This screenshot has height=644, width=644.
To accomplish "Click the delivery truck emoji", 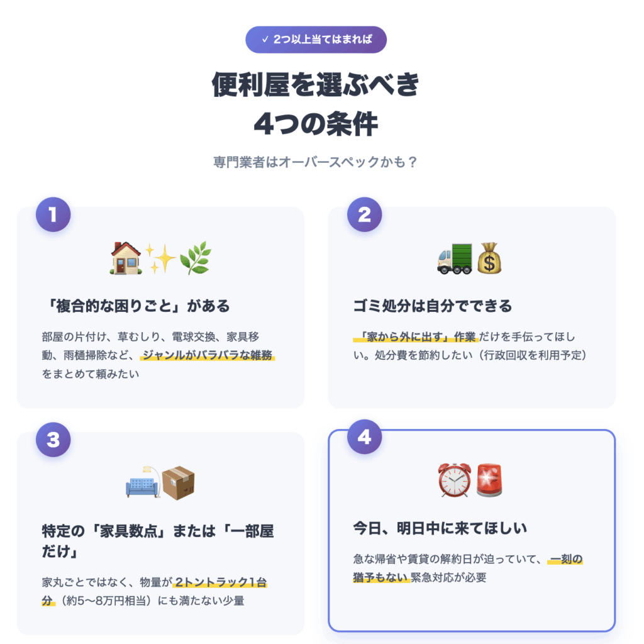I will click(x=455, y=258).
